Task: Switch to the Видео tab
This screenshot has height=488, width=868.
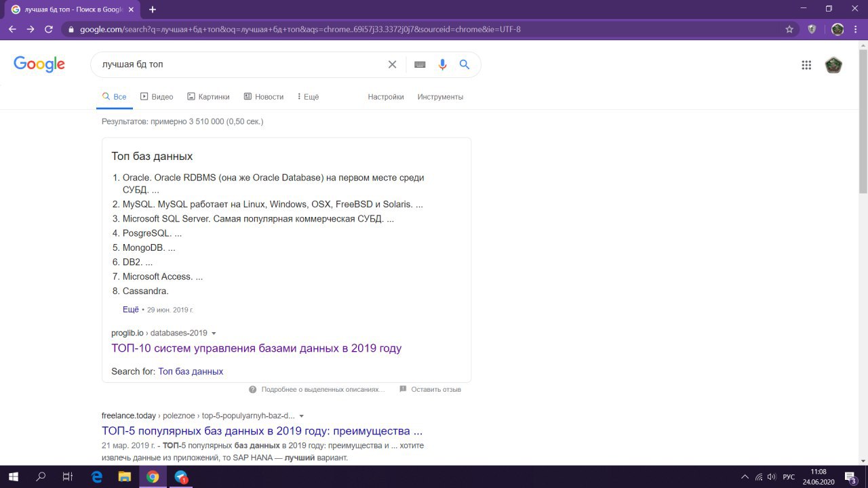Action: pyautogui.click(x=157, y=97)
